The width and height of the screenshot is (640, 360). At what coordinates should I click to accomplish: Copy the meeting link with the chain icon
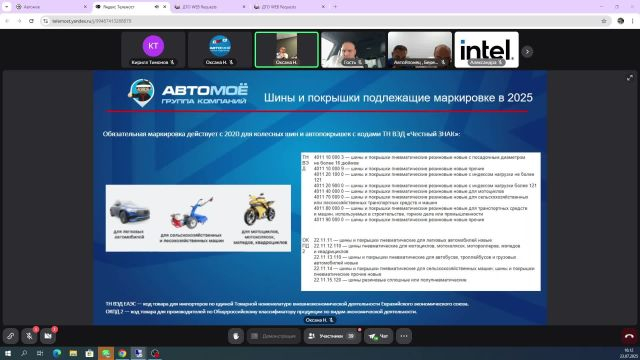pyautogui.click(x=11, y=336)
